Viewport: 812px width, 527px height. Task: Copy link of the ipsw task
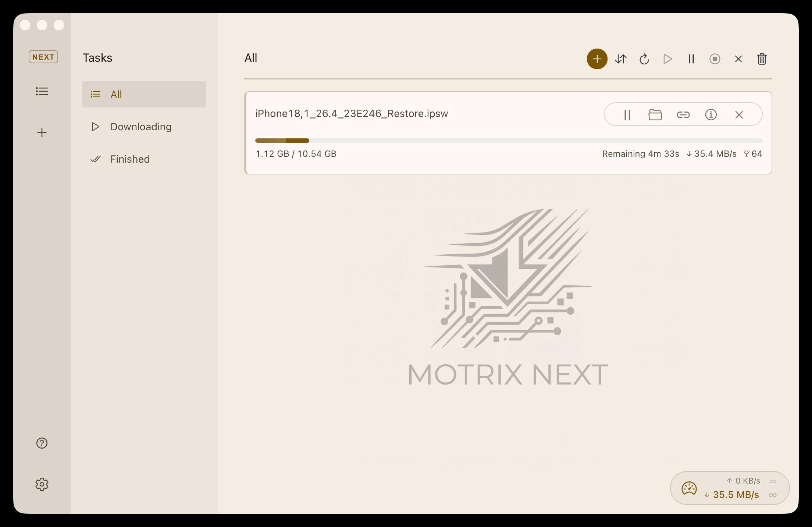pos(683,115)
